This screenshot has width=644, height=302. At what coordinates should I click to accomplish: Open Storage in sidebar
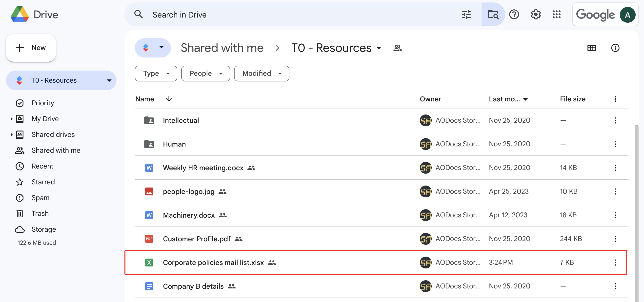click(x=43, y=229)
